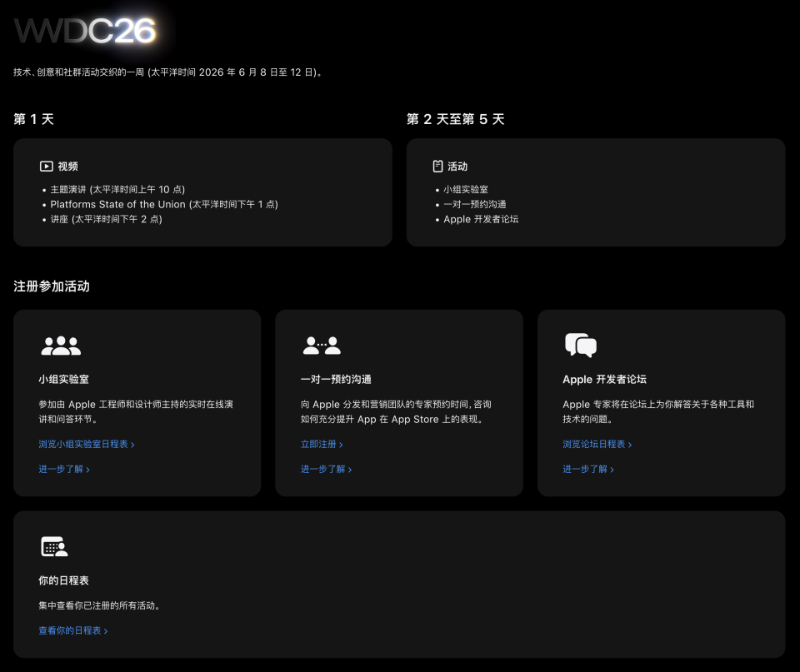Click 一对一预约沟通 description about App Store
Image resolution: width=800 pixels, height=672 pixels.
pos(396,411)
